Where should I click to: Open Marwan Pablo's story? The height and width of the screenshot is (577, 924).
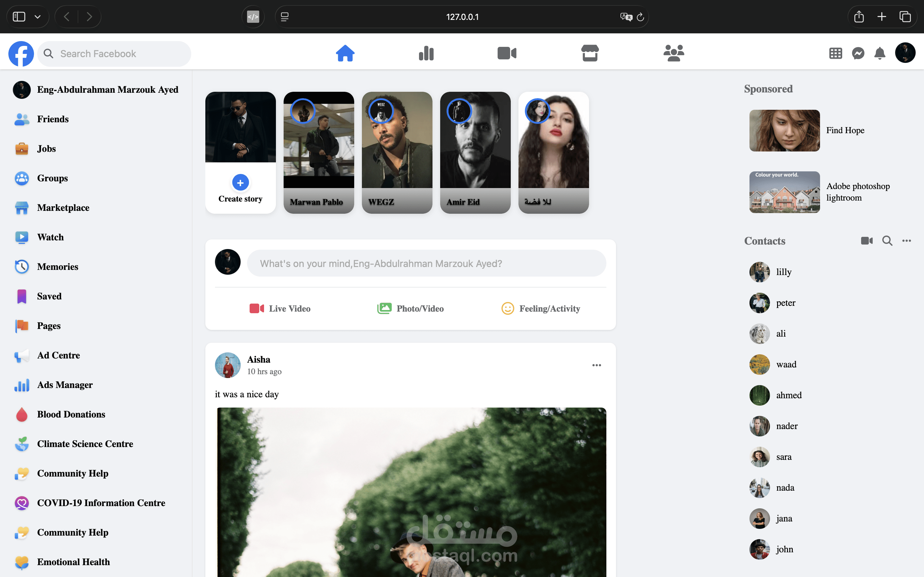tap(319, 153)
